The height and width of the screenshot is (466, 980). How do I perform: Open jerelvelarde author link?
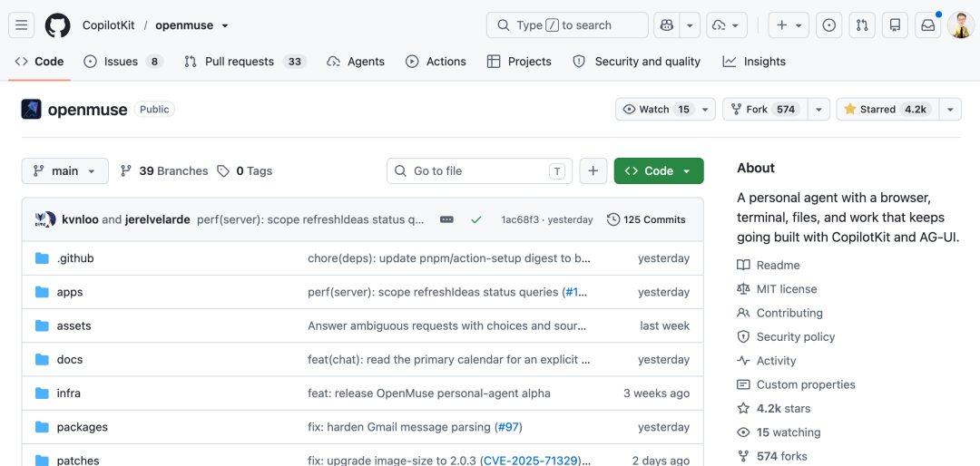pos(156,220)
